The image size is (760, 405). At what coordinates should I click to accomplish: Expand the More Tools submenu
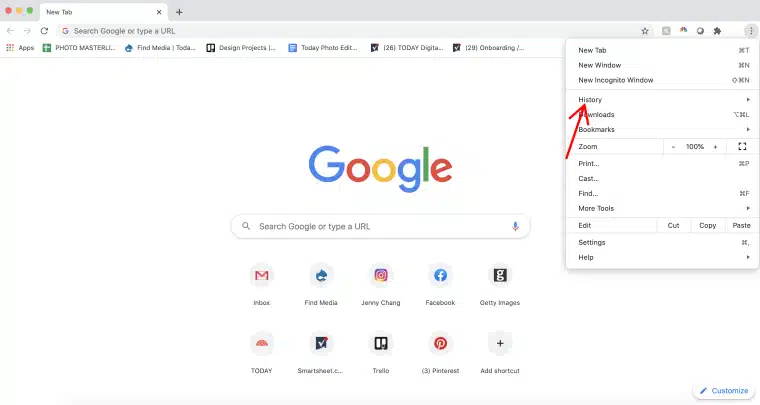[x=663, y=208]
